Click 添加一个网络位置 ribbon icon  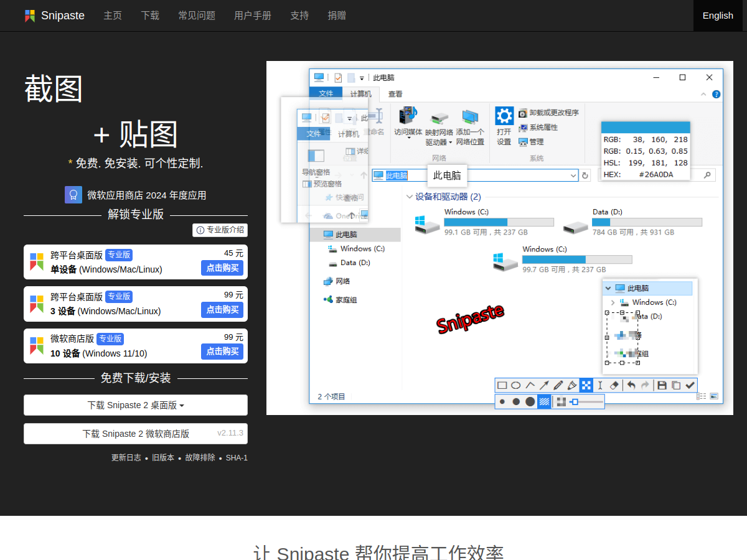tap(470, 117)
